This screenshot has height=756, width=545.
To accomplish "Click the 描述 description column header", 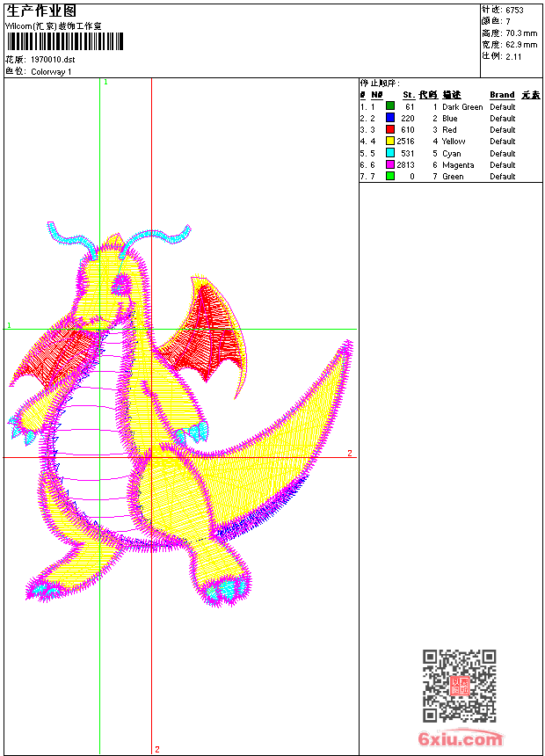I will (452, 95).
